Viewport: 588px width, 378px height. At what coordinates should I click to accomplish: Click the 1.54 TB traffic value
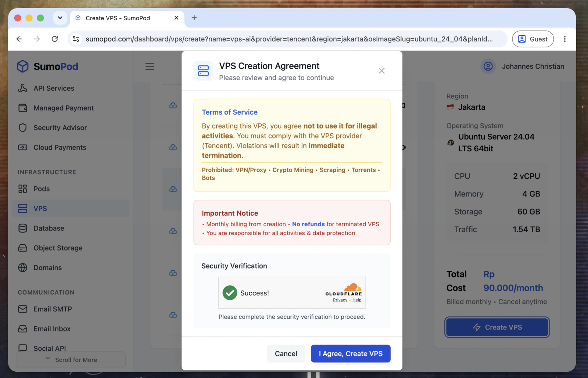pyautogui.click(x=527, y=229)
